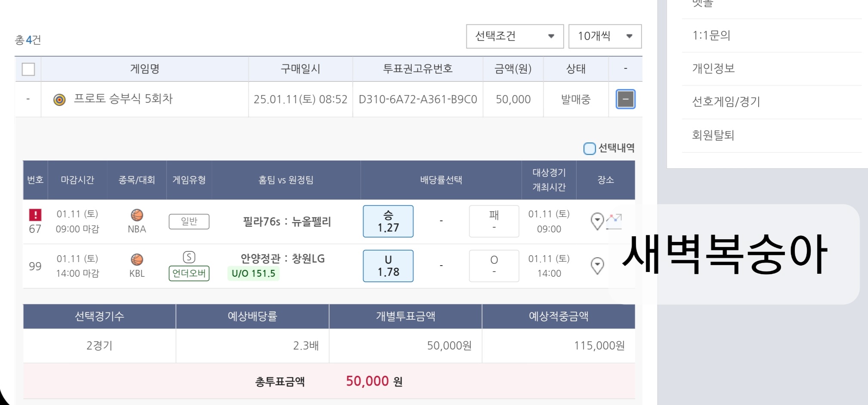Tick the select-all checkbox in table header
Viewport: 868px width, 405px height.
pyautogui.click(x=28, y=69)
